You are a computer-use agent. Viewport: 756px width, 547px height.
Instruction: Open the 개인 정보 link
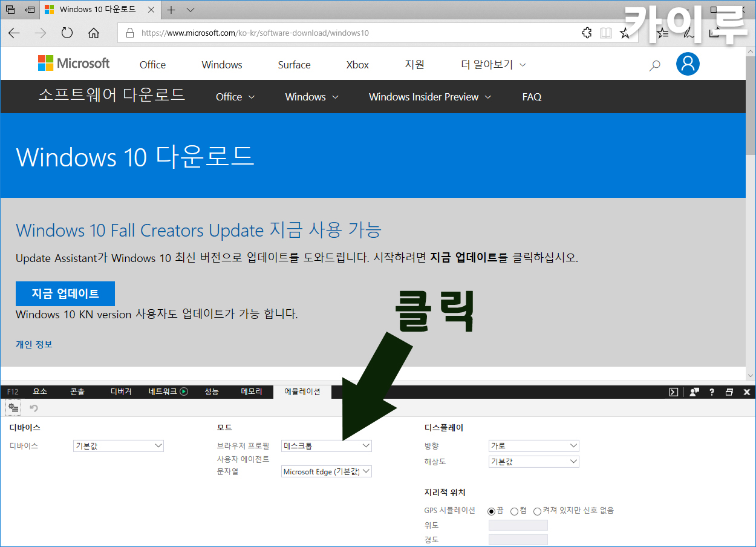pos(34,344)
